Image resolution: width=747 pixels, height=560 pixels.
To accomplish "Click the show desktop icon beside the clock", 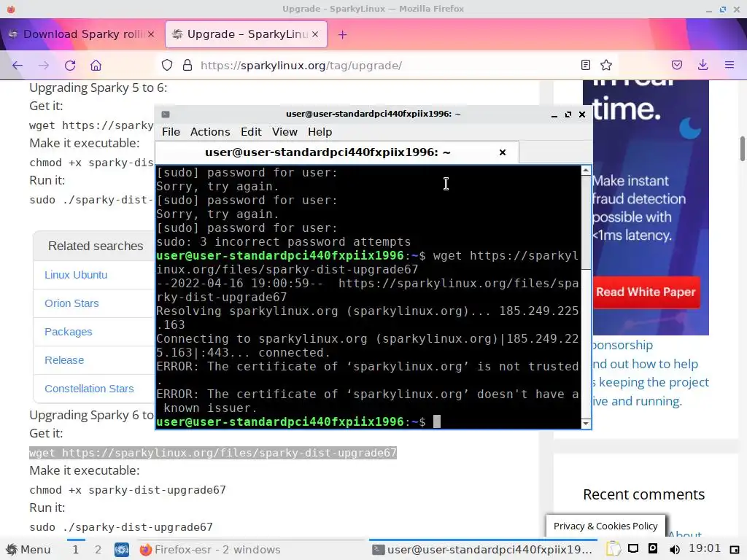I will tap(734, 550).
